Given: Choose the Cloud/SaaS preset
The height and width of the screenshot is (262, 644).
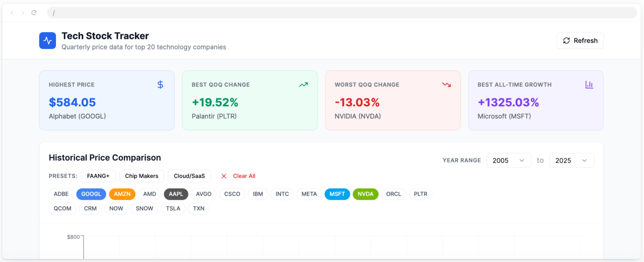Looking at the screenshot, I should [189, 176].
